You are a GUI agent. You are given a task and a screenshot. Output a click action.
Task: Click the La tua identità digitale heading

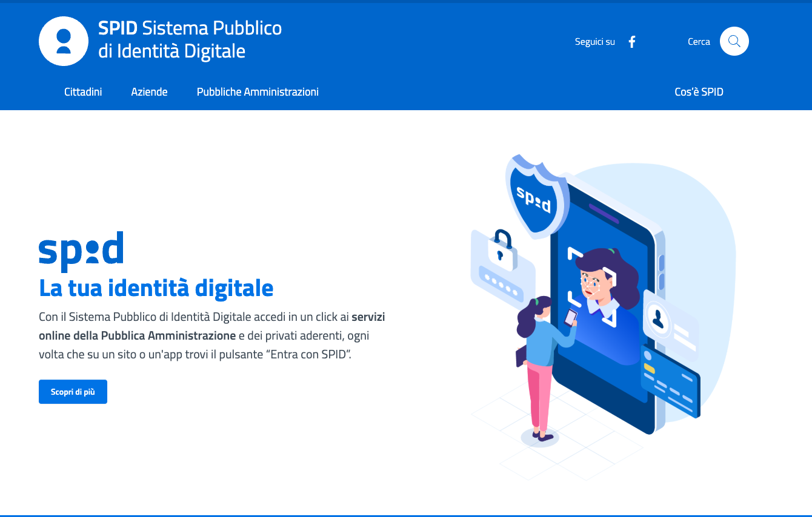[x=156, y=288]
